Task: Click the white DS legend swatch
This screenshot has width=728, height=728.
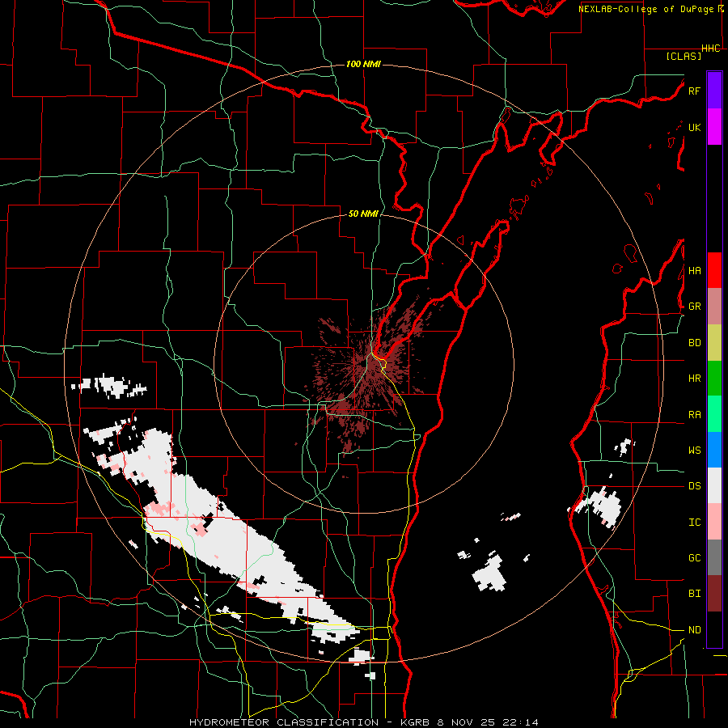Action: pos(714,485)
